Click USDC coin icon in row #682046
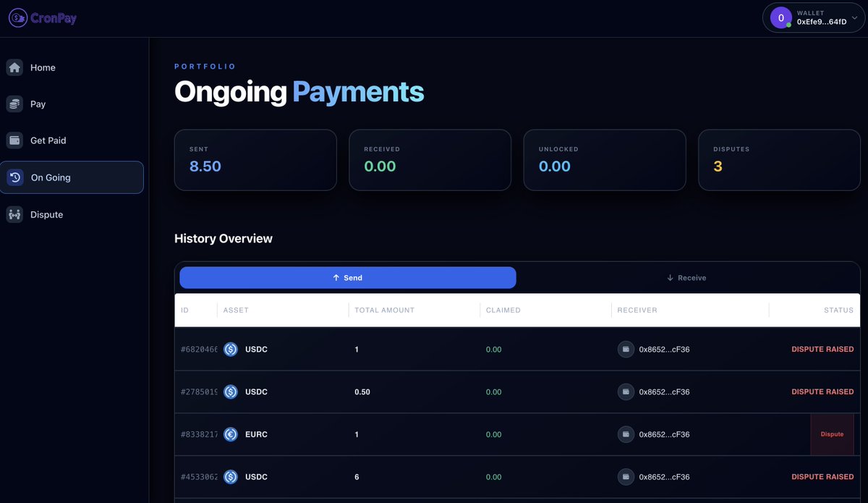This screenshot has height=503, width=868. click(231, 350)
